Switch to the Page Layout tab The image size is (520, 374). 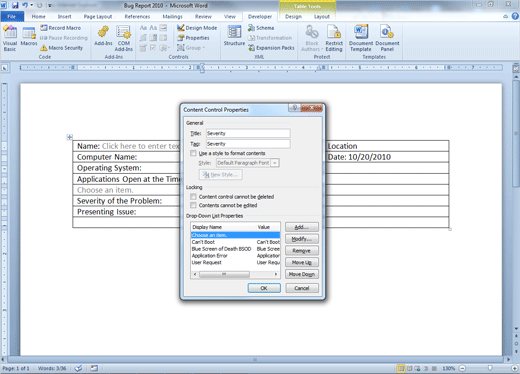click(98, 17)
